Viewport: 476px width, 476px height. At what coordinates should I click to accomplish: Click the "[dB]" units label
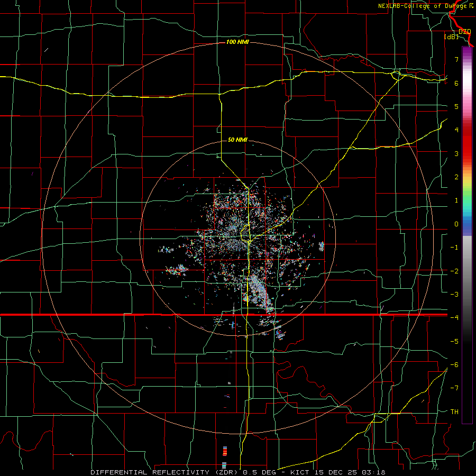pyautogui.click(x=452, y=36)
